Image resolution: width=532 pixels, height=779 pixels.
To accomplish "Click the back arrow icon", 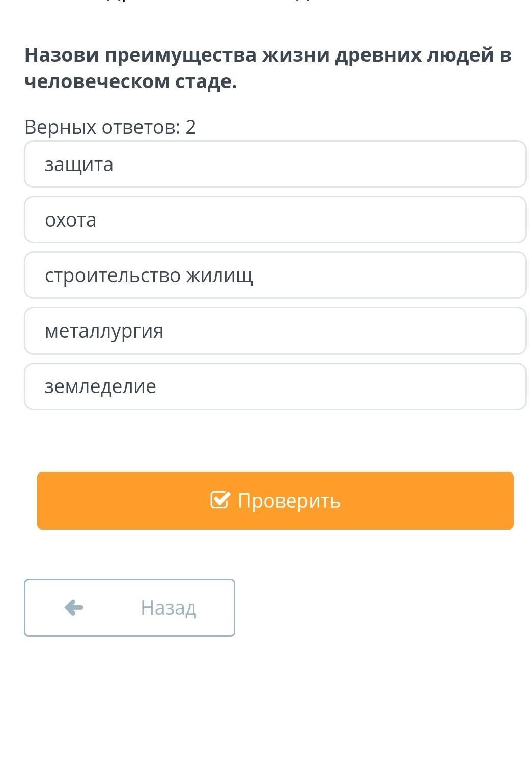I will tap(74, 607).
